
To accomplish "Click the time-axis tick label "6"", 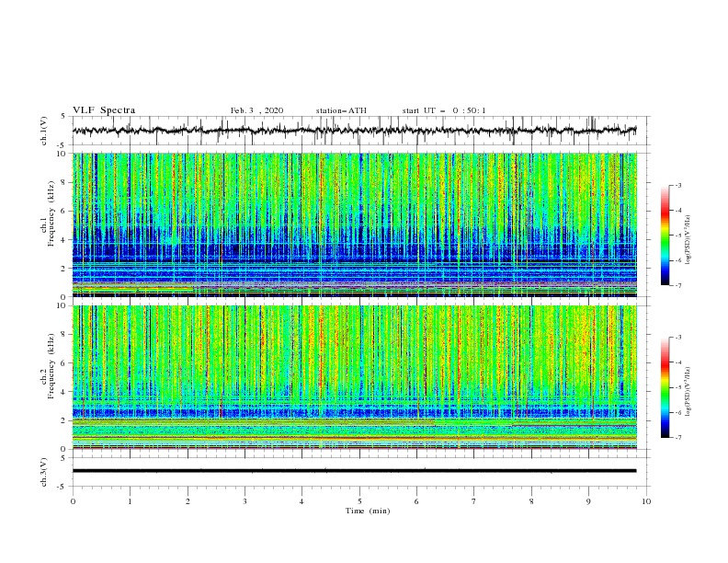I will [x=416, y=501].
